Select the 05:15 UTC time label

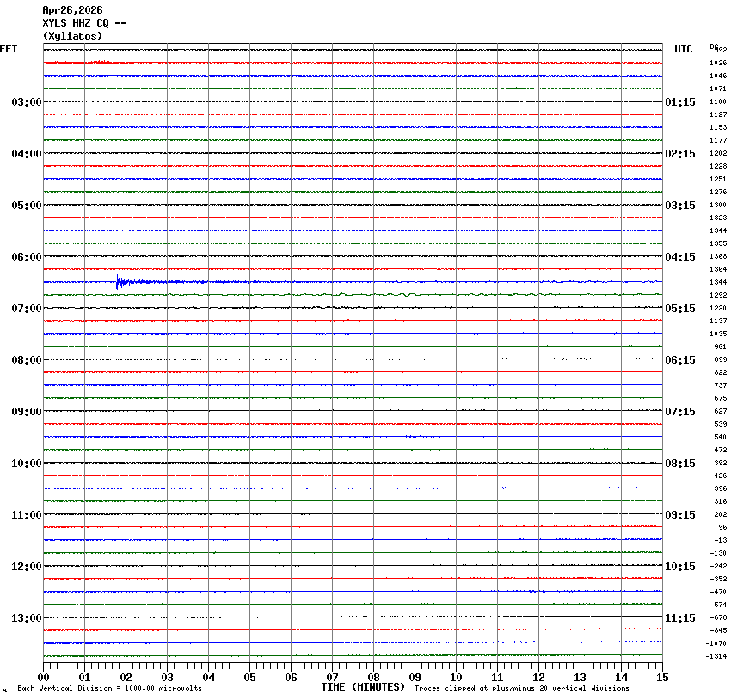tap(680, 309)
